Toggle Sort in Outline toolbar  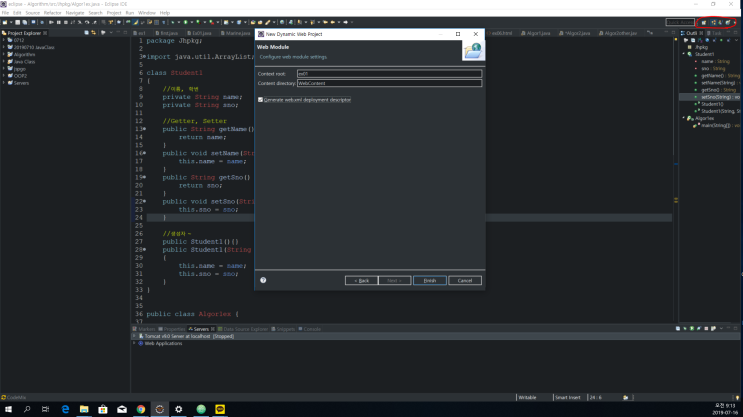pos(700,40)
